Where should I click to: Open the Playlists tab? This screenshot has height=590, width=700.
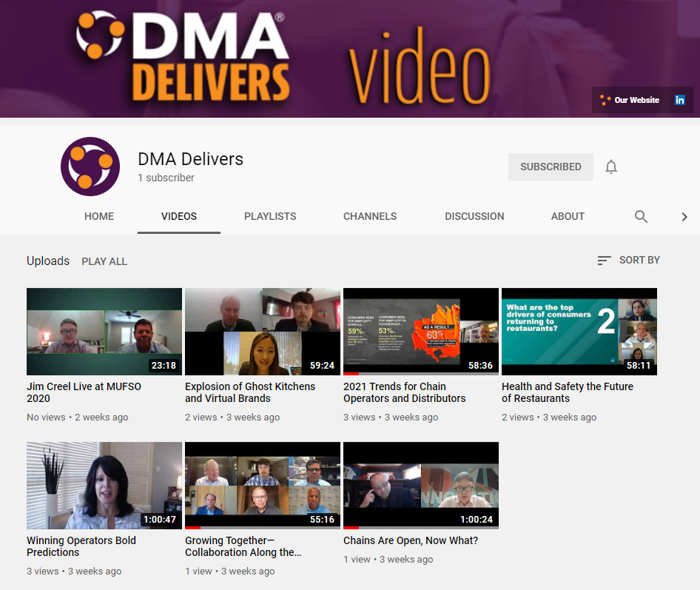pyautogui.click(x=270, y=217)
